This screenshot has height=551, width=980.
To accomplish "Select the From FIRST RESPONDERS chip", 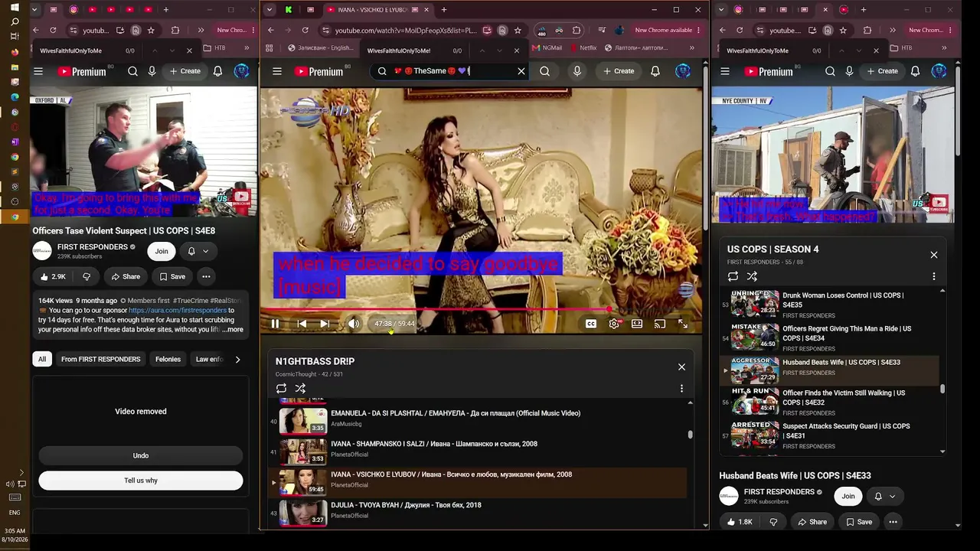I will point(101,359).
